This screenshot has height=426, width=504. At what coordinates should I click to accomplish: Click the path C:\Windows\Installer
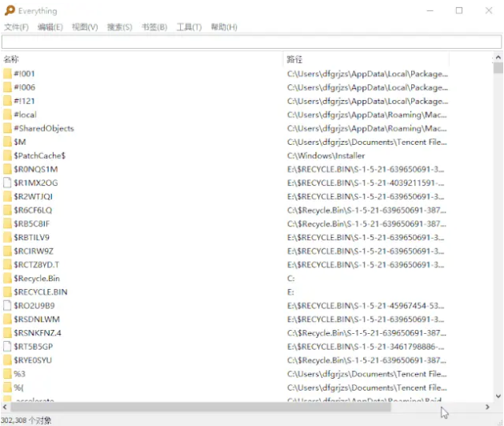(x=326, y=155)
